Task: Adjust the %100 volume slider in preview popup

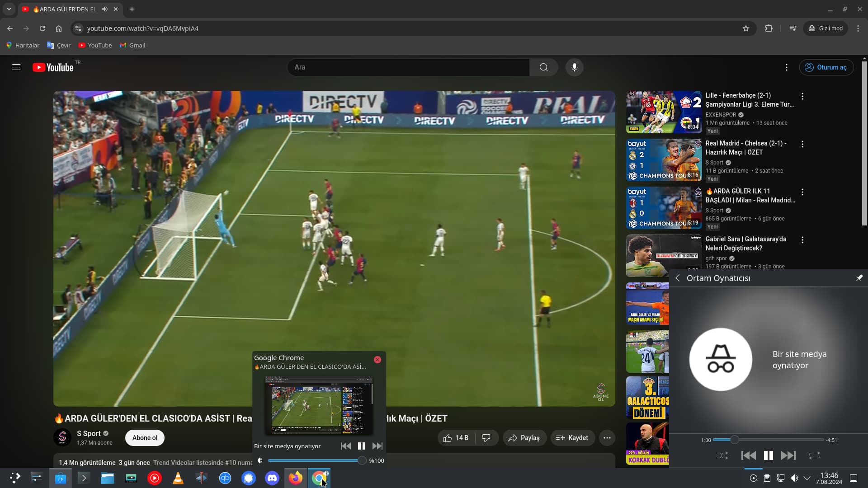Action: point(316,460)
